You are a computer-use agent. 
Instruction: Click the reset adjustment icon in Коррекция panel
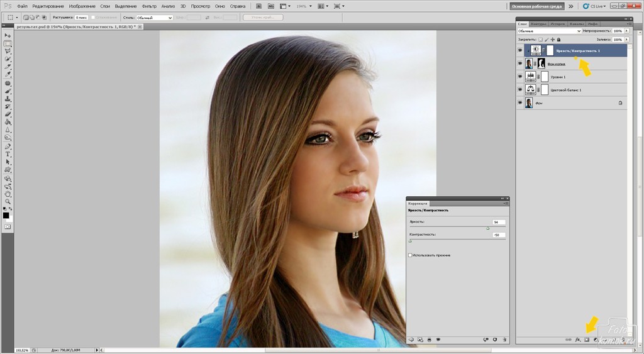tap(495, 340)
